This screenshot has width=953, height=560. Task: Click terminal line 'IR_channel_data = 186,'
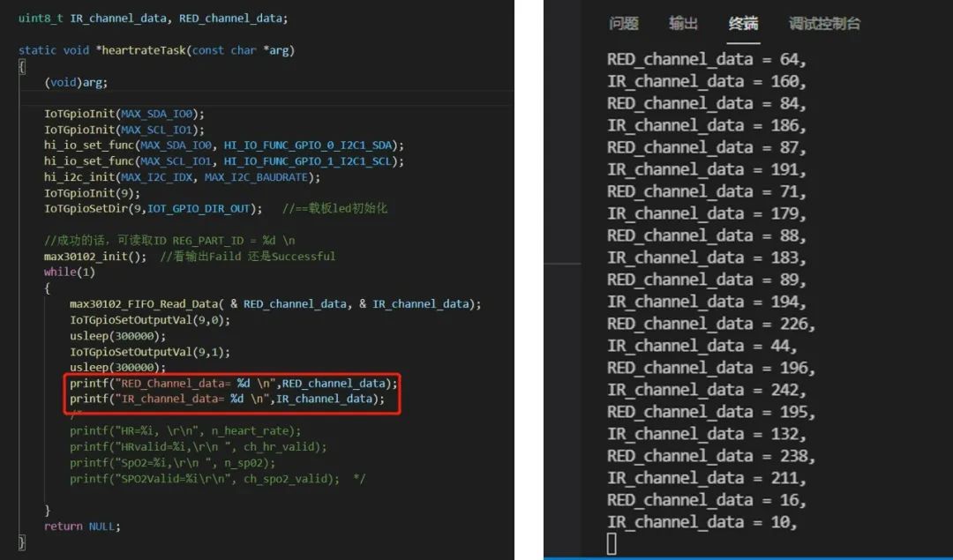coord(706,126)
